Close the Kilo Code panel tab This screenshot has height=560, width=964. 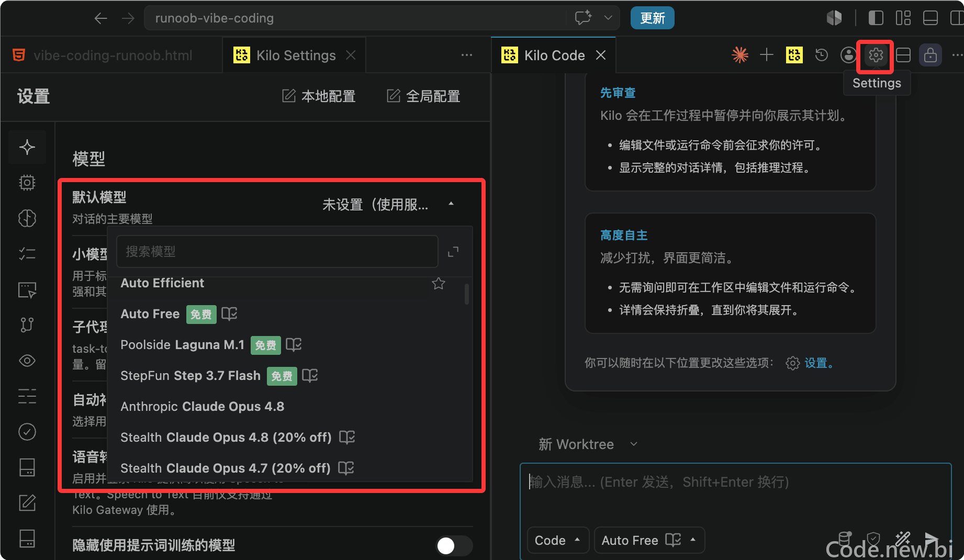[x=601, y=55]
